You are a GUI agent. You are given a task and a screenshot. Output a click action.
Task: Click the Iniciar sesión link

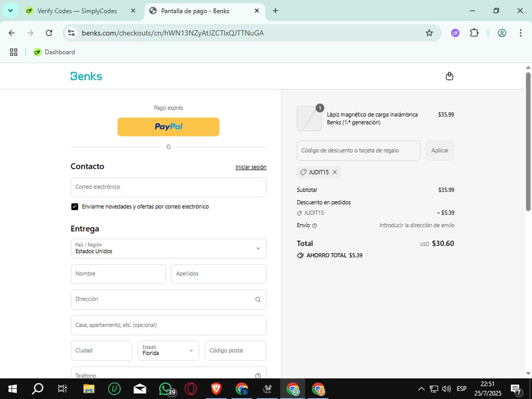[251, 167]
